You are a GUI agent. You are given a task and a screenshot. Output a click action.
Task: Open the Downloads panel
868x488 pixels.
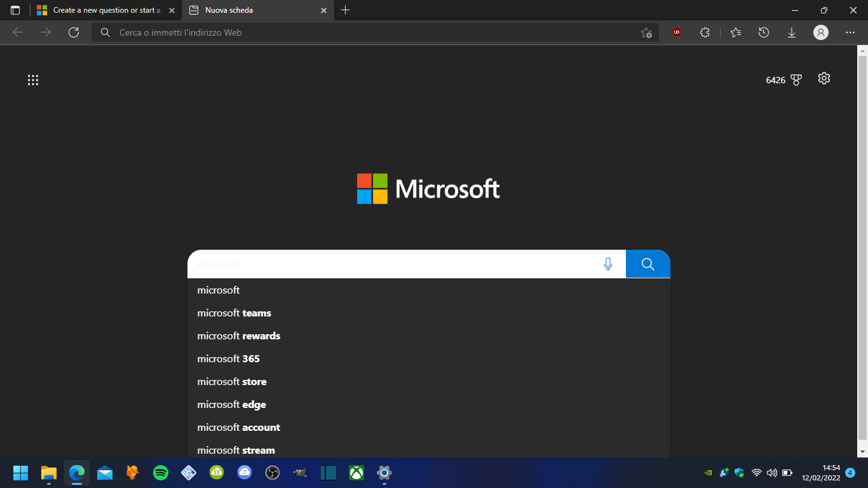coord(792,32)
